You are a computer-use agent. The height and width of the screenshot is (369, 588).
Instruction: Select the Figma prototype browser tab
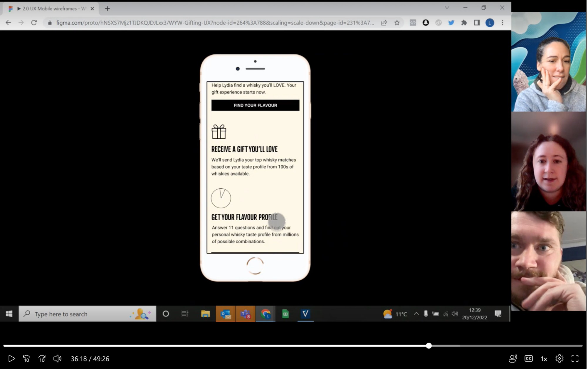[51, 9]
